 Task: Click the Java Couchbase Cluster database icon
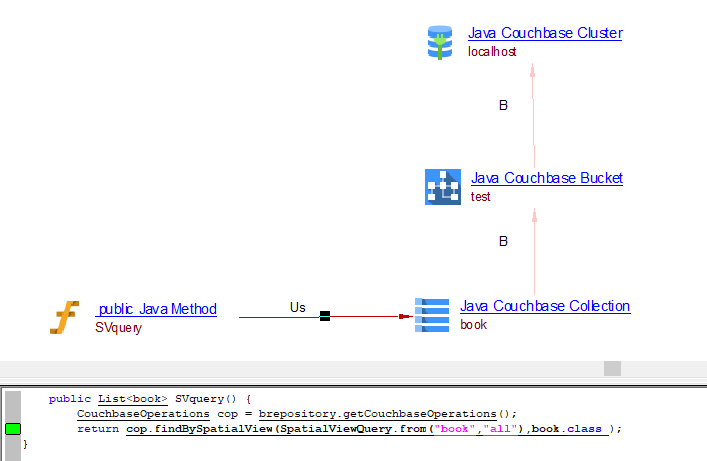pyautogui.click(x=440, y=43)
